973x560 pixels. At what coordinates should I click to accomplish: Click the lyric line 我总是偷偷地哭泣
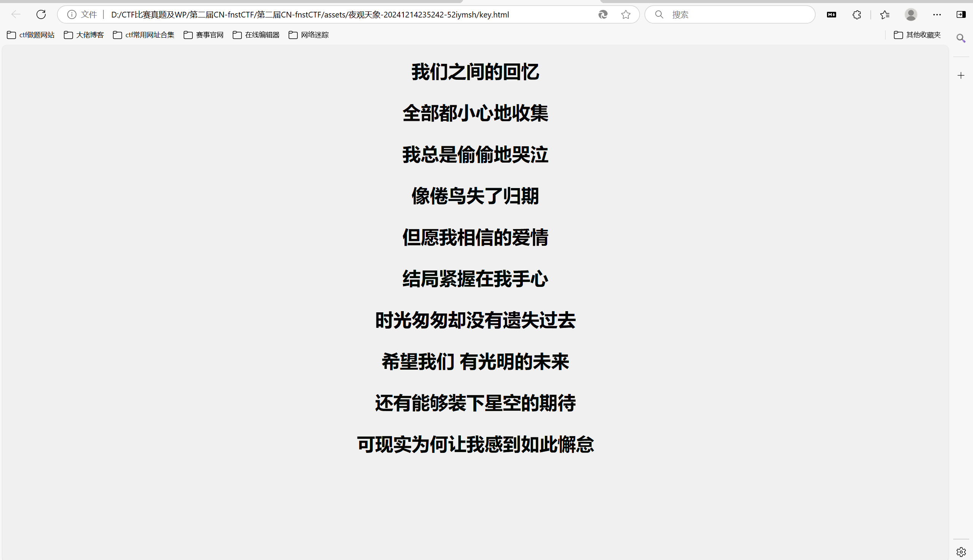(475, 155)
